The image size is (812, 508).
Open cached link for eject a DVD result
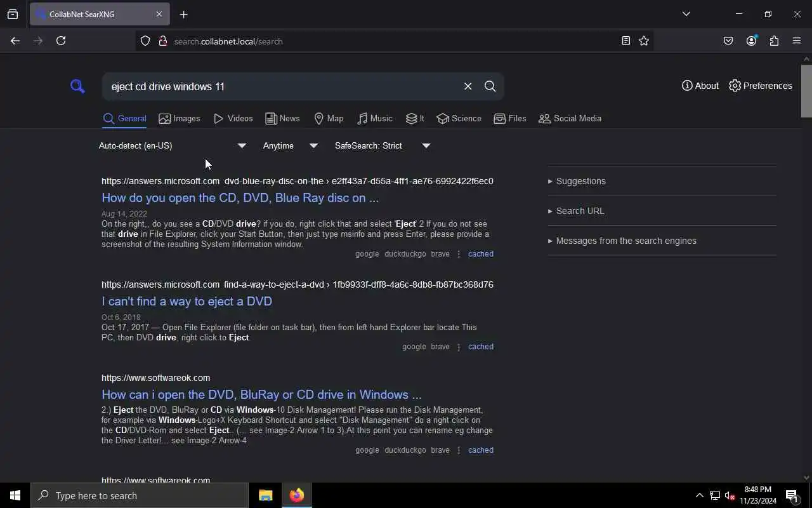(481, 347)
